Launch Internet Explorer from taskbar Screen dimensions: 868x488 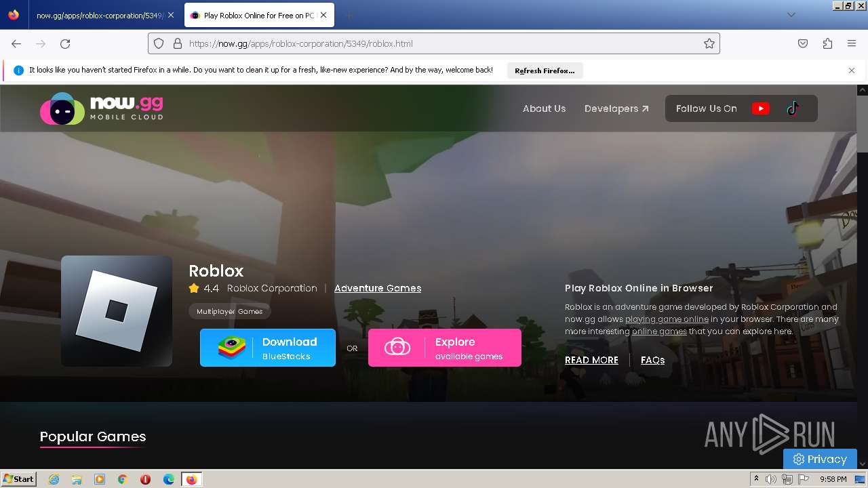click(x=54, y=479)
